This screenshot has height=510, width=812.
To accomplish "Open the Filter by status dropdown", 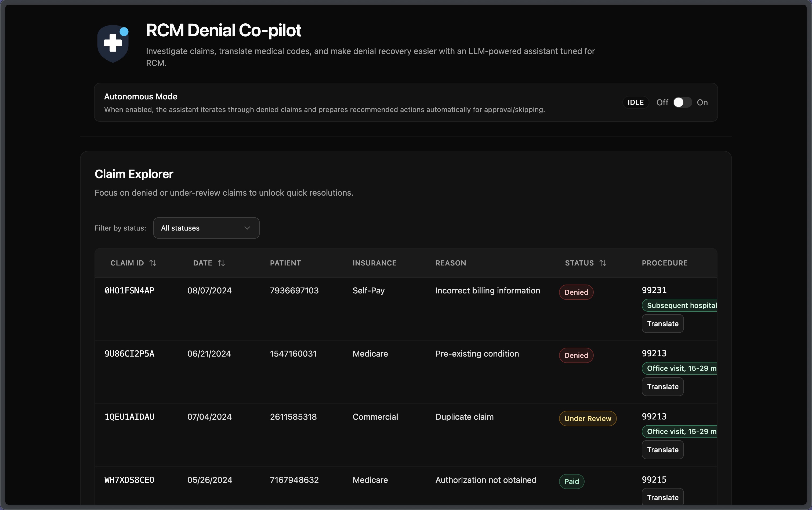I will [x=206, y=228].
